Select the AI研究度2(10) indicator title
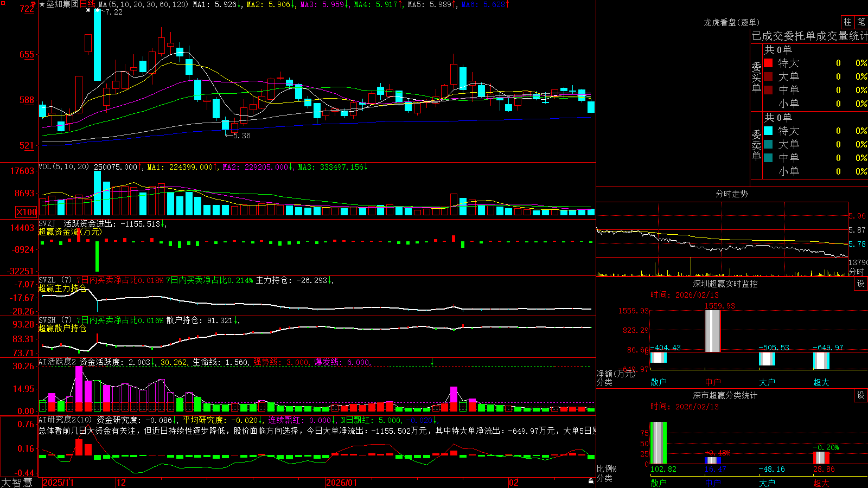Viewport: 868px width, 488px height. click(x=65, y=420)
